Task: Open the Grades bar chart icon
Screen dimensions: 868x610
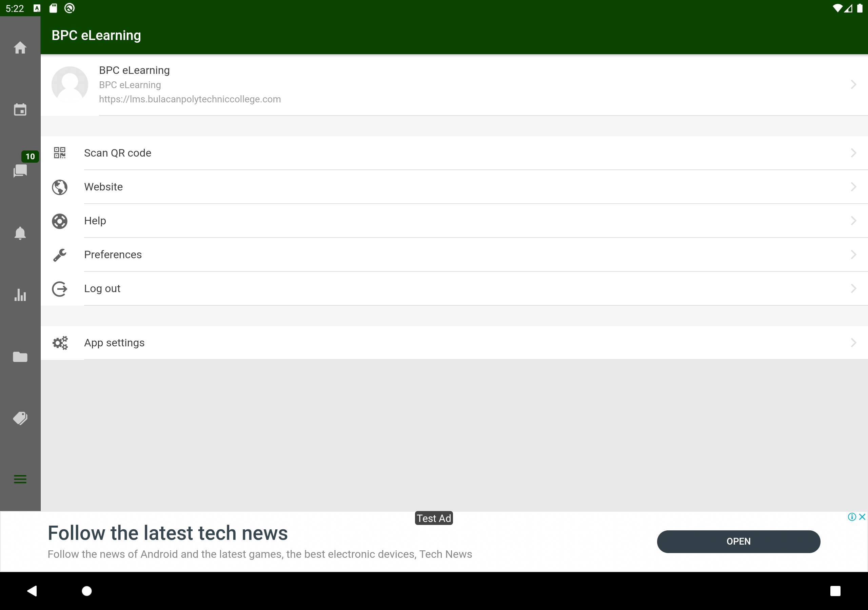Action: pos(20,295)
